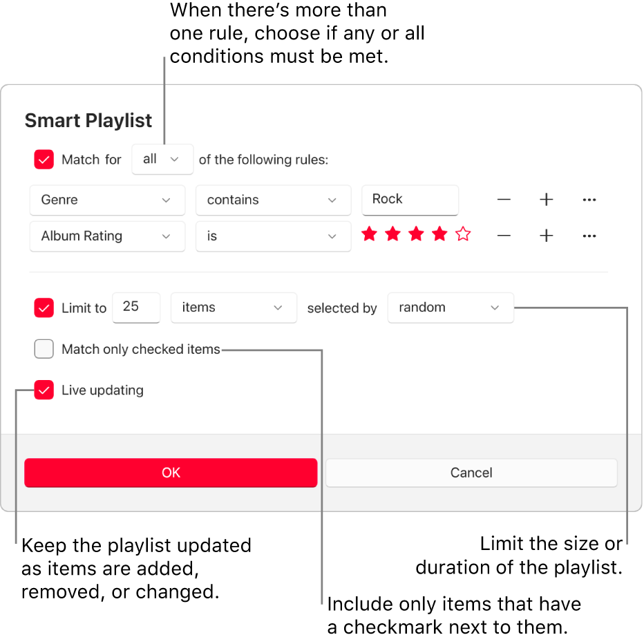This screenshot has height=644, width=644.
Task: Add a new rule below Genre
Action: tap(546, 200)
